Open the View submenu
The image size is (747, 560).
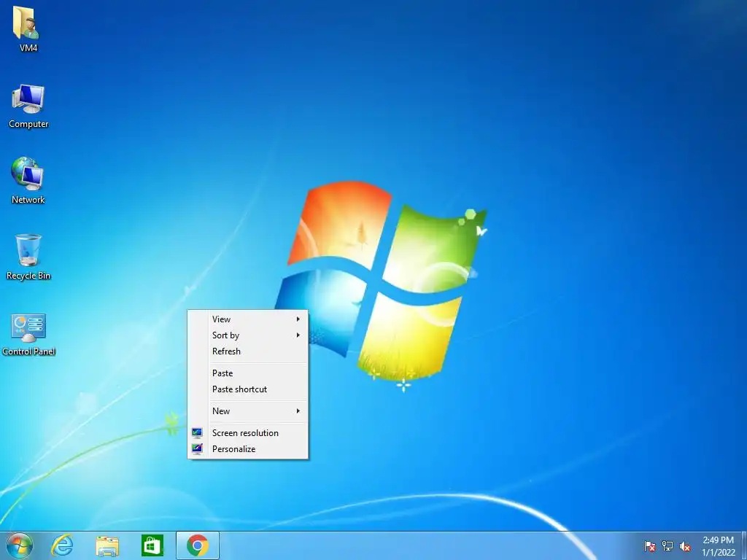coord(248,319)
